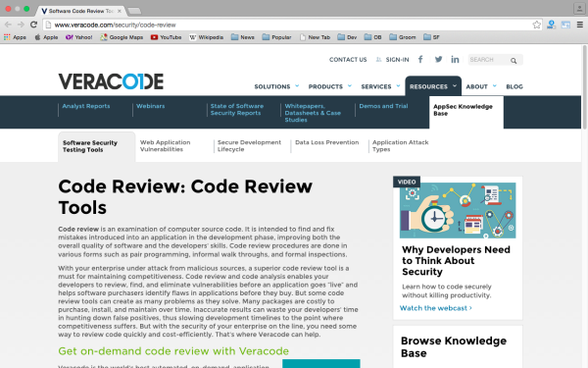Open the video thumbnail illustration

click(x=458, y=210)
